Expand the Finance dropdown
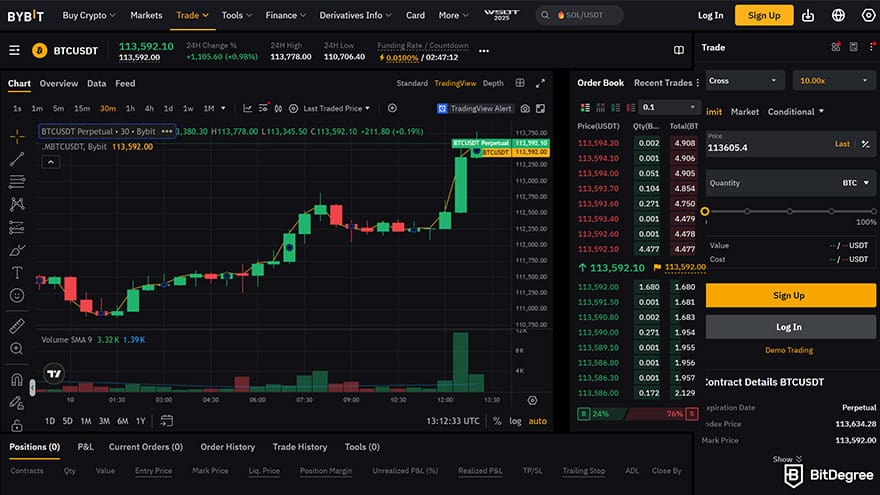 click(286, 15)
